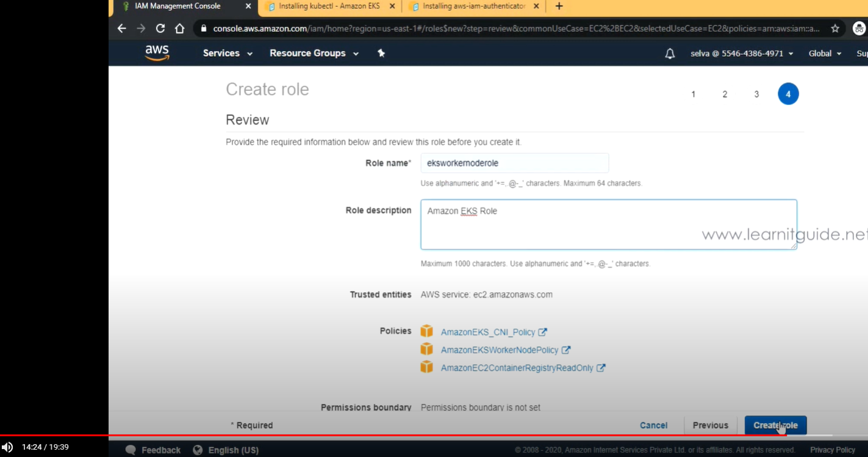Click external link icon beside AmazonEKSWorkerNodePolicy
868x457 pixels.
pos(566,350)
